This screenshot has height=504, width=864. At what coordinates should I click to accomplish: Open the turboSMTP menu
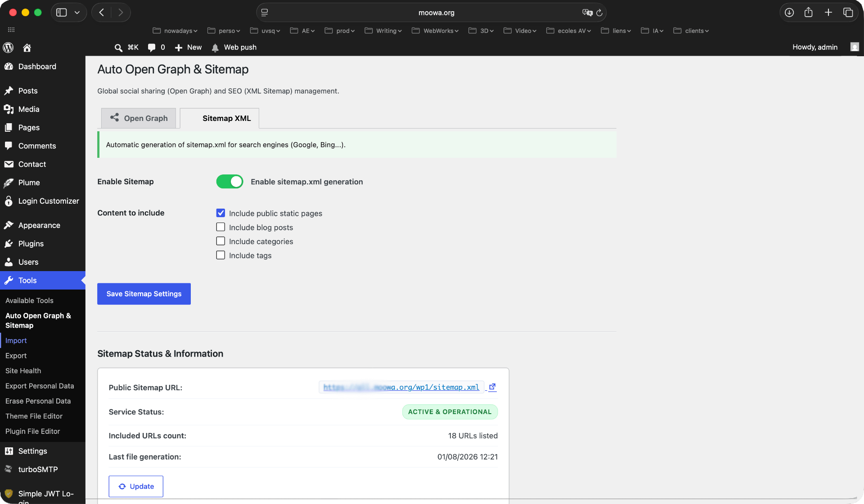(x=43, y=469)
